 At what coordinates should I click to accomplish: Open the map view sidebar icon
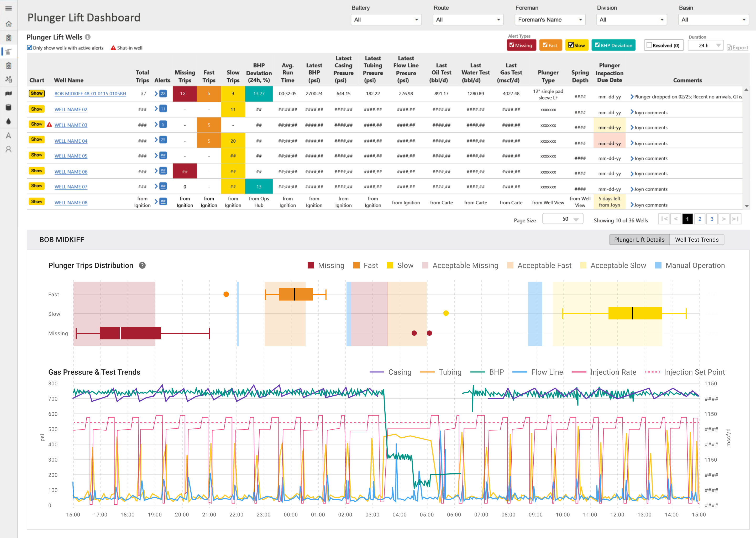point(9,94)
